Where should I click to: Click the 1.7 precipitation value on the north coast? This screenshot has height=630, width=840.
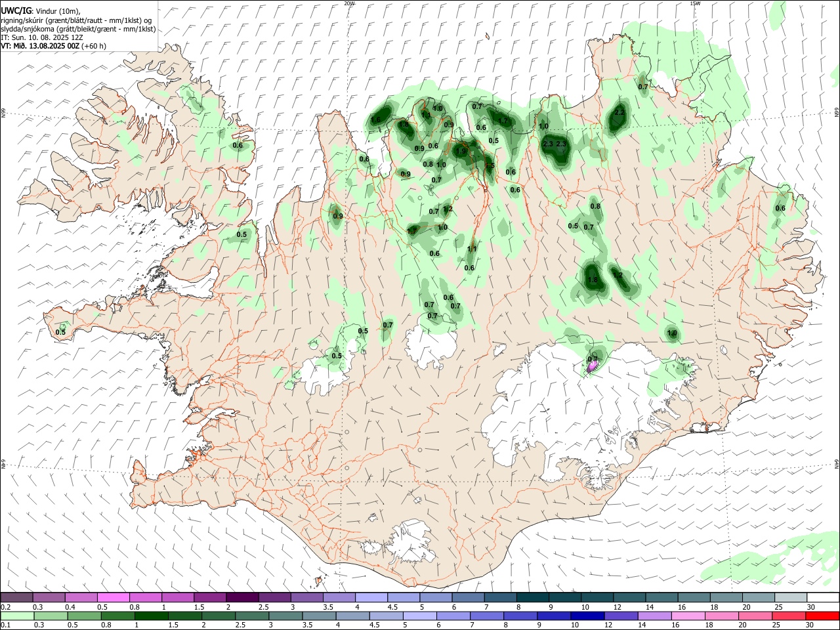point(503,121)
